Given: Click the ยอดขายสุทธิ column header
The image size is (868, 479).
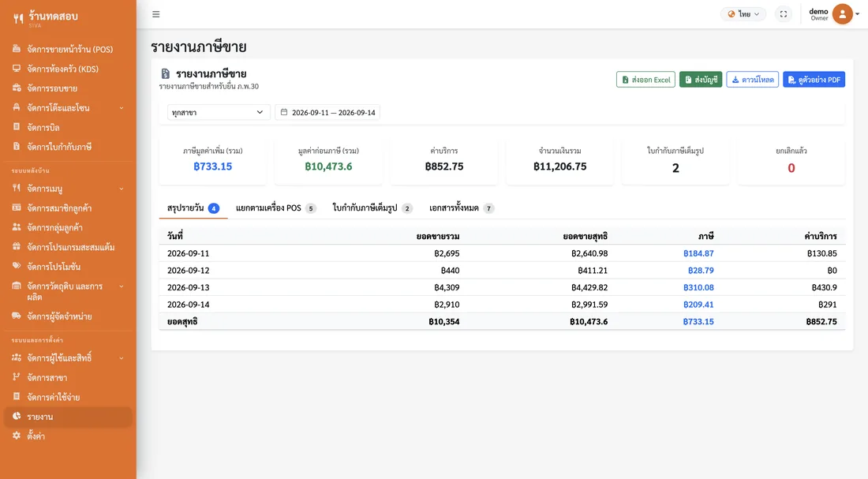Looking at the screenshot, I should click(x=586, y=237).
